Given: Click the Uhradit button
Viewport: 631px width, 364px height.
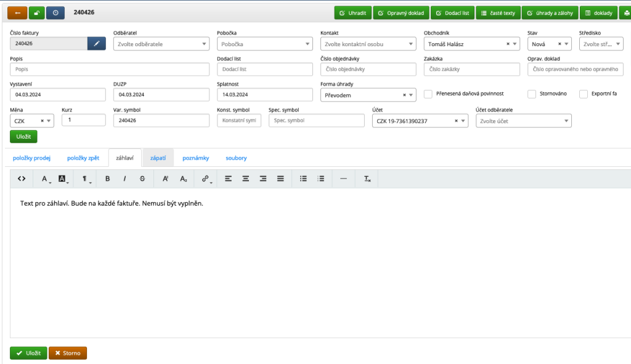Looking at the screenshot, I should (x=352, y=13).
